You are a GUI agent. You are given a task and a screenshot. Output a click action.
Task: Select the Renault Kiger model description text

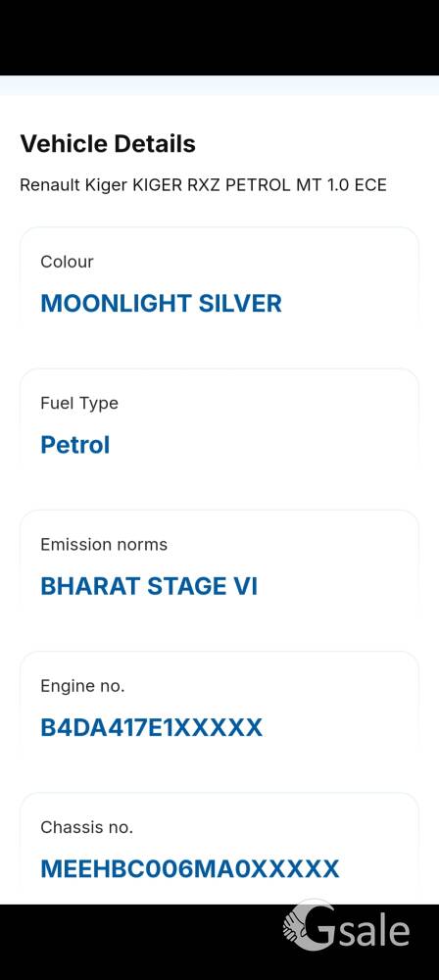tap(203, 185)
